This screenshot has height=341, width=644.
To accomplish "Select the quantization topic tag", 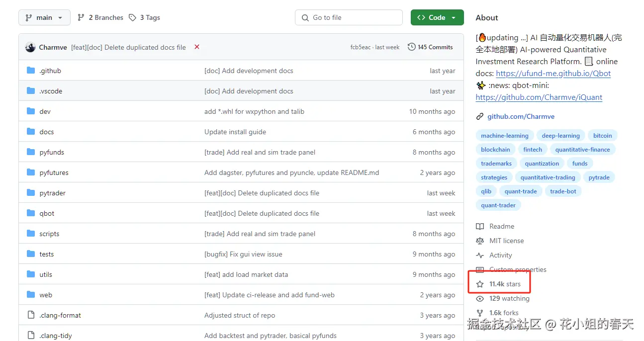I will click(x=542, y=164).
